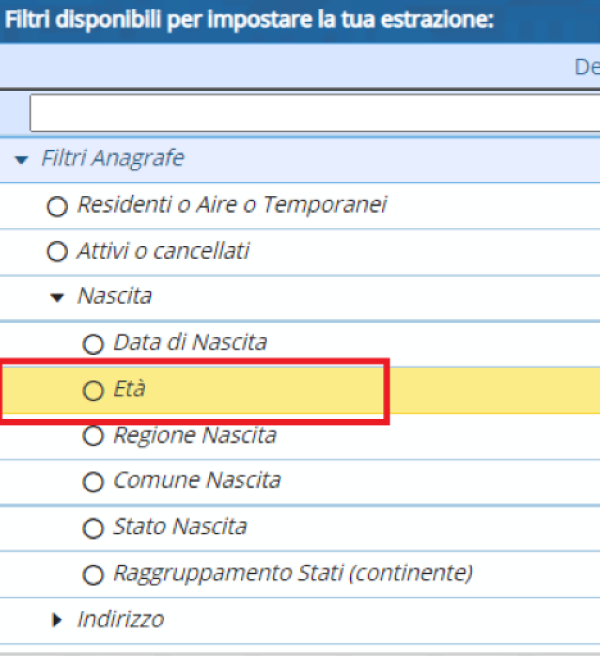Choose the Data di Nascita radio circle
This screenshot has height=656, width=600.
click(x=93, y=344)
